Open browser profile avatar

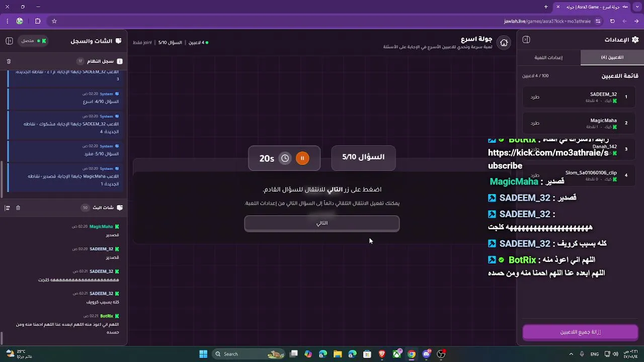click(x=20, y=21)
